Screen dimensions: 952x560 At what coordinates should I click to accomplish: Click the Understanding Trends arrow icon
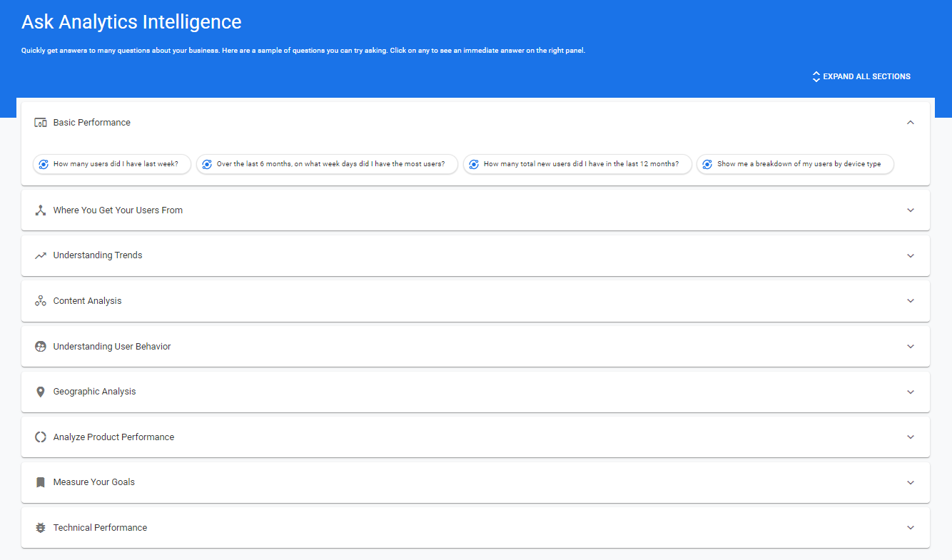(41, 255)
